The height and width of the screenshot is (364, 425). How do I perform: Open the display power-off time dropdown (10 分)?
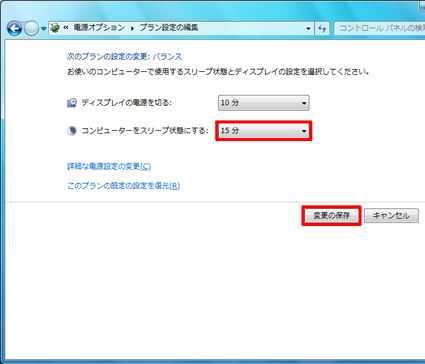264,103
